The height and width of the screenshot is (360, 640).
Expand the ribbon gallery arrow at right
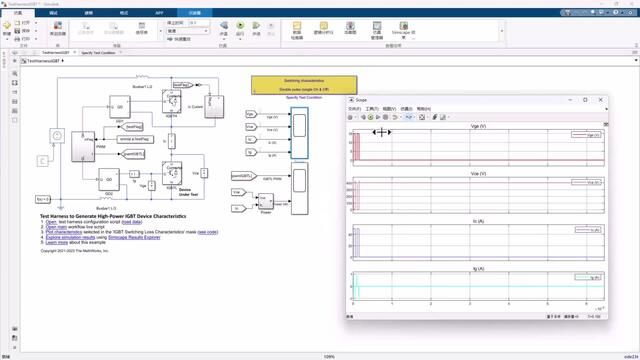click(502, 31)
